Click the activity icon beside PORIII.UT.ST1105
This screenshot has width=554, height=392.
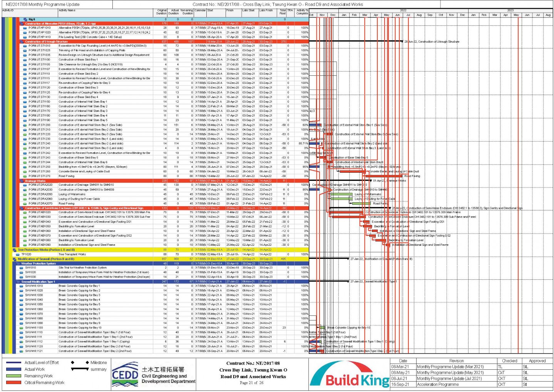tap(25, 65)
